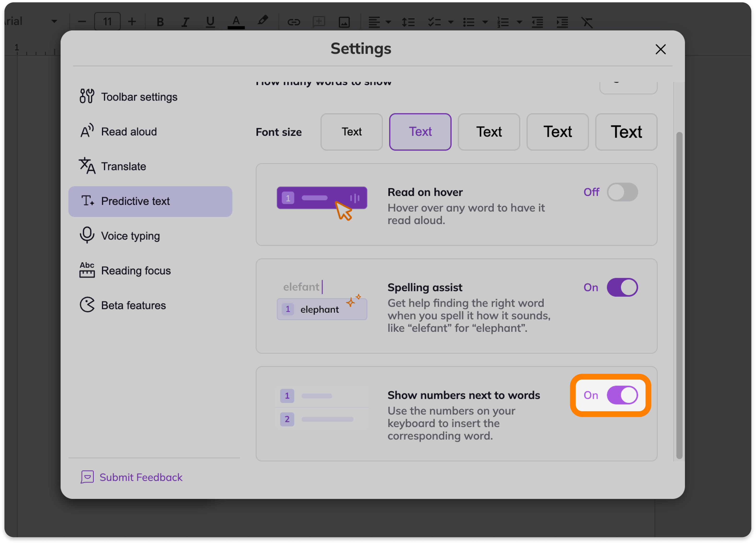Expand the bulleted list options arrow

coord(485,22)
